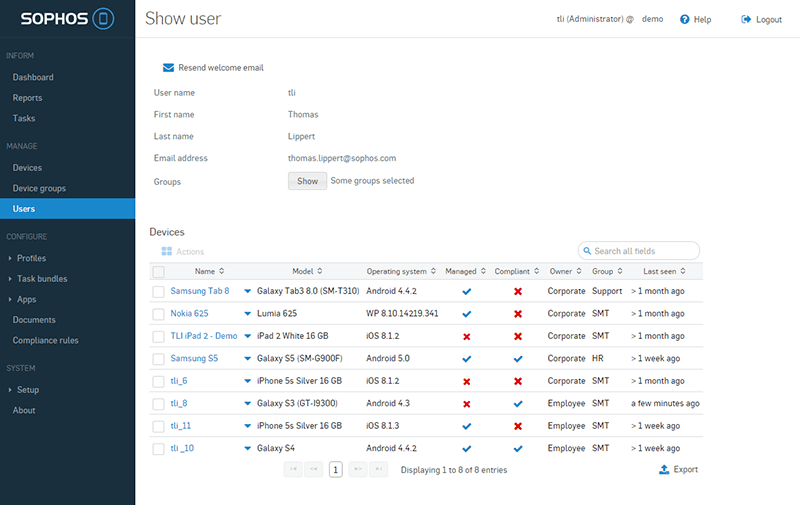Check the Samsung Tab 8 row checkbox

pos(158,291)
